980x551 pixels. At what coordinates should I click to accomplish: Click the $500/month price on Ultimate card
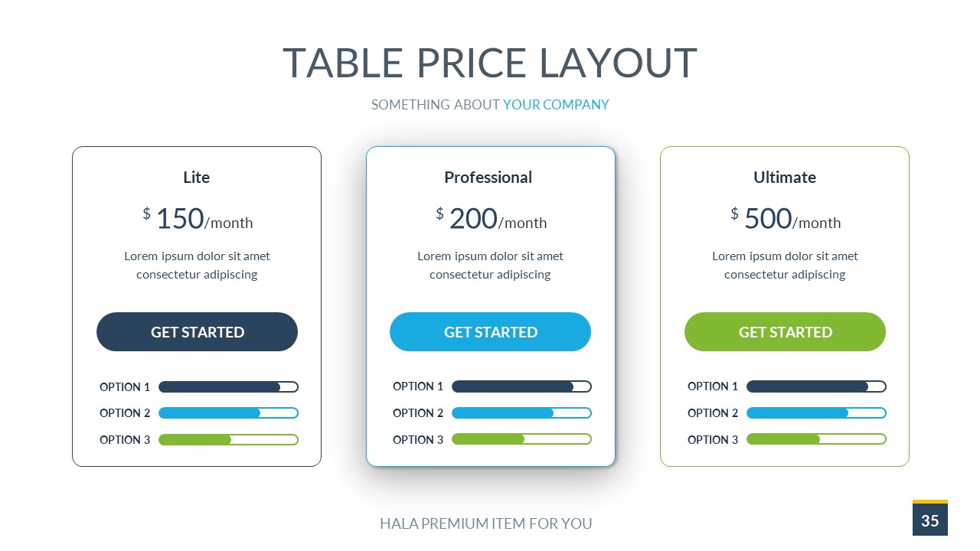click(x=786, y=220)
